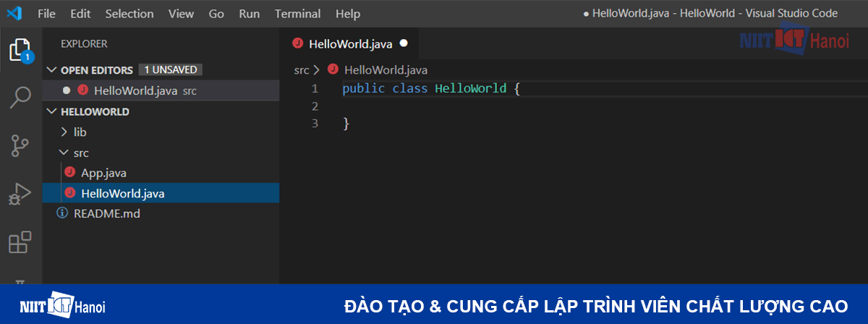Click the HelloWorld class name in code
This screenshot has height=324, width=868.
[471, 89]
